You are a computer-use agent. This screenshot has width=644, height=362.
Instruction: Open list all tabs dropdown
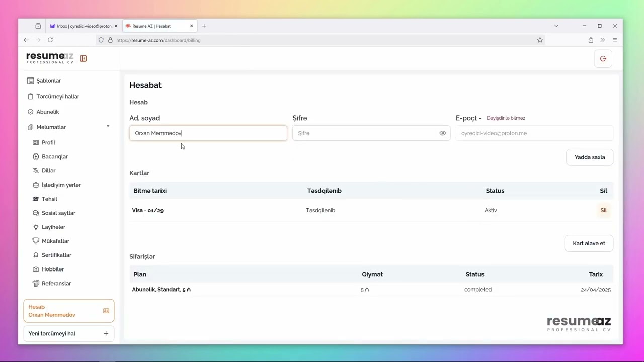tap(556, 26)
